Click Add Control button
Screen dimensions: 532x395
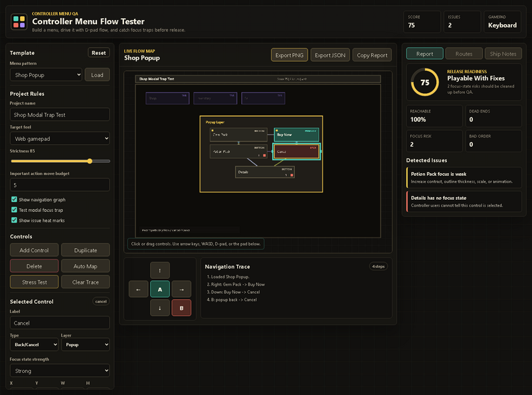[34, 250]
